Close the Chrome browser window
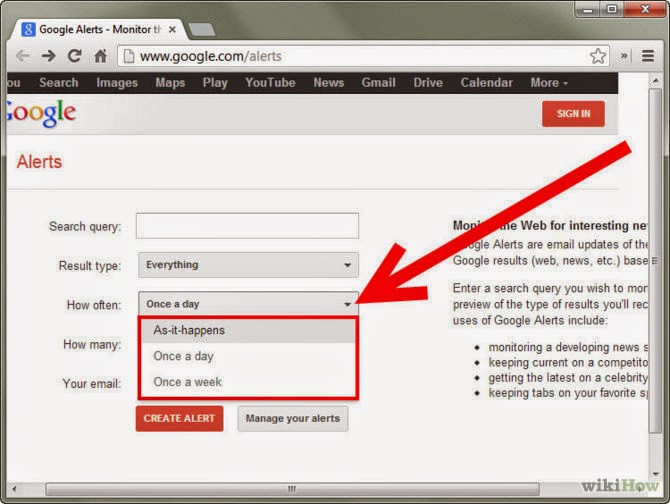Image resolution: width=670 pixels, height=504 pixels. 645,9
